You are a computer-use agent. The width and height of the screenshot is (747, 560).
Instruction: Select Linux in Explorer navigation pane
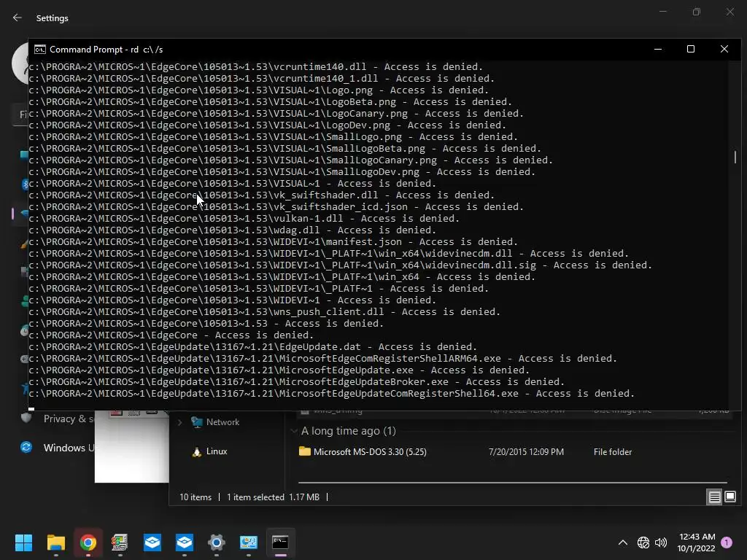tap(216, 451)
